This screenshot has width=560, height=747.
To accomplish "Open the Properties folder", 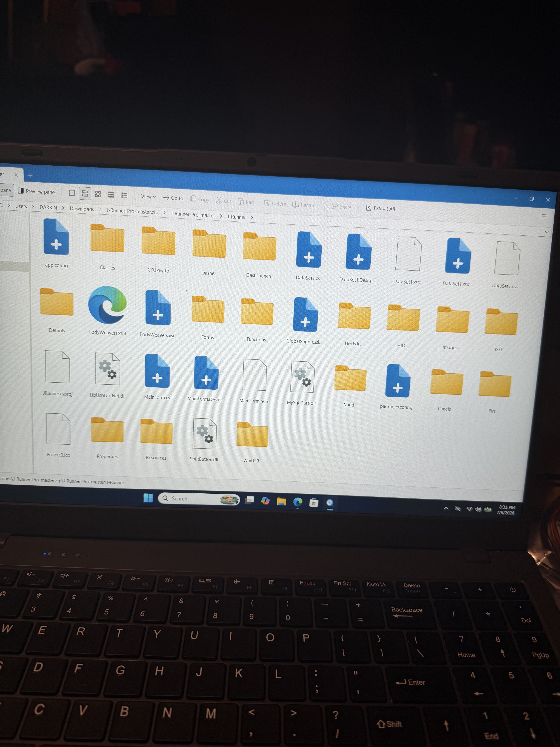I will [107, 438].
